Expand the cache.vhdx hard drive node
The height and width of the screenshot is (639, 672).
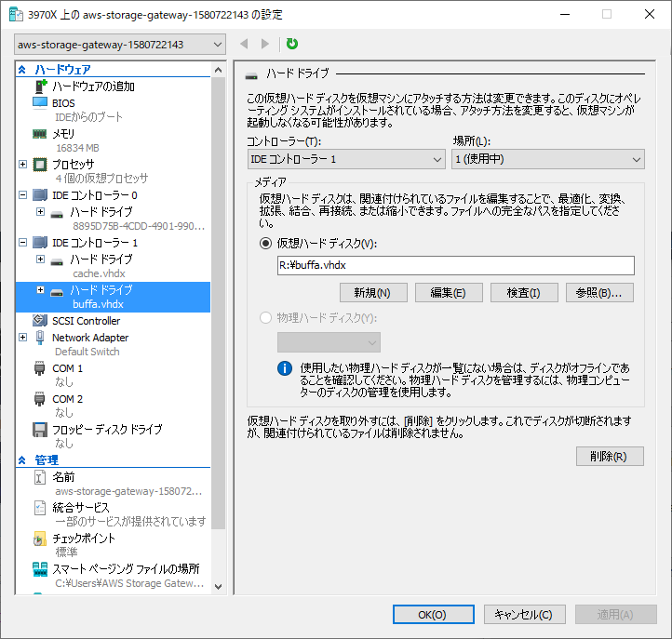coord(40,259)
